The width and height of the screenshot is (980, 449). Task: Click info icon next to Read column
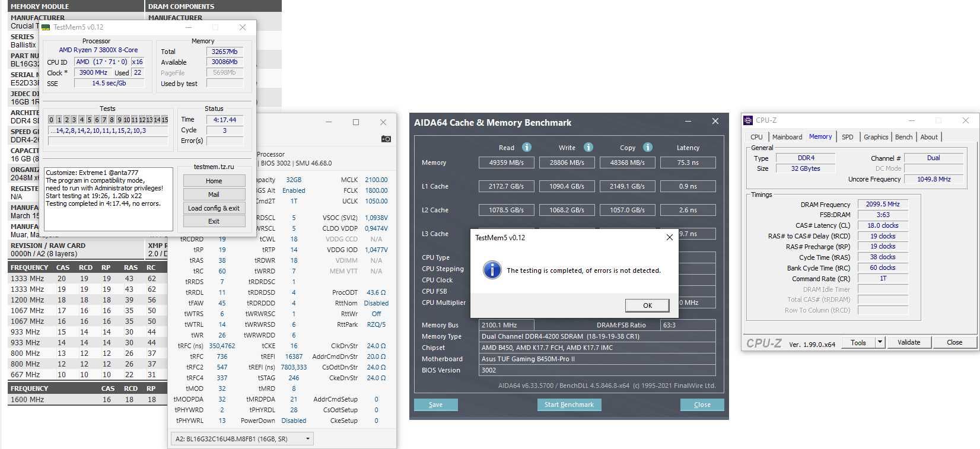coord(526,147)
